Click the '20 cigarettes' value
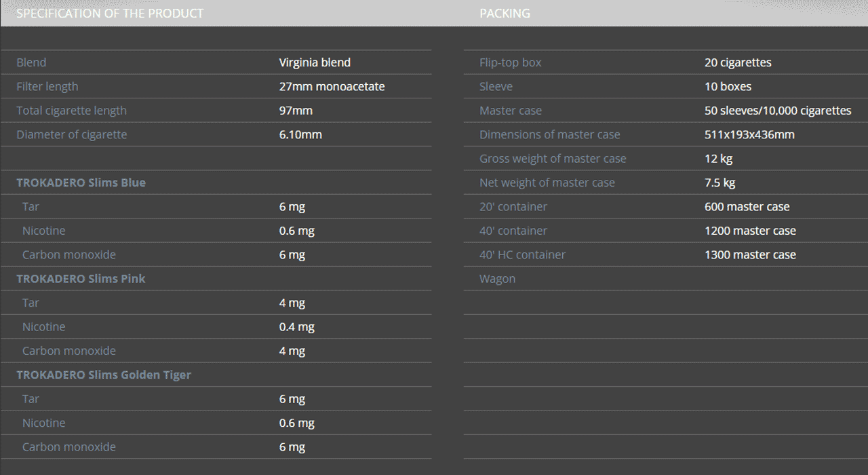868x475 pixels. (738, 62)
